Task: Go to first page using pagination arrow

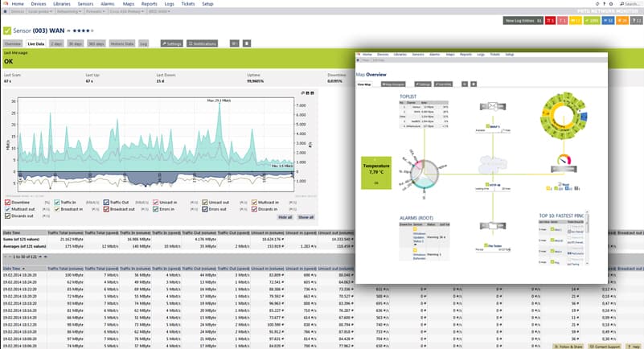Action: (5, 257)
